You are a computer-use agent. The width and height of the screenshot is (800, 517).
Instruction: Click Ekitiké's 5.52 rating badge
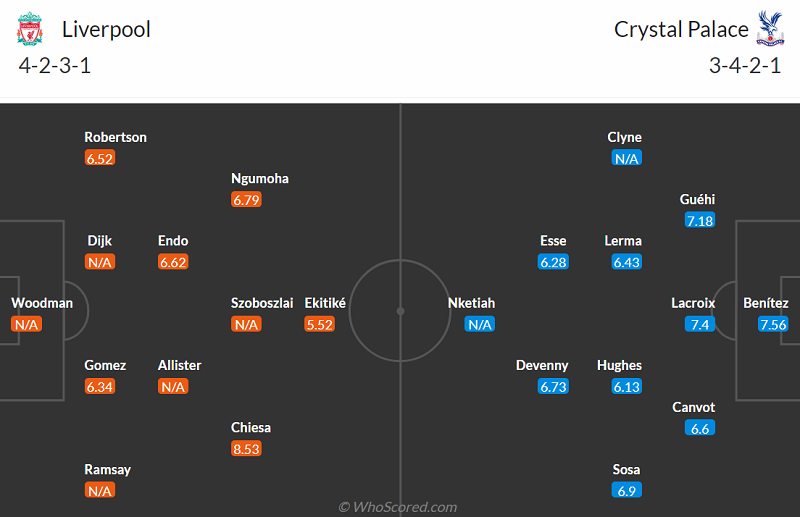(319, 324)
